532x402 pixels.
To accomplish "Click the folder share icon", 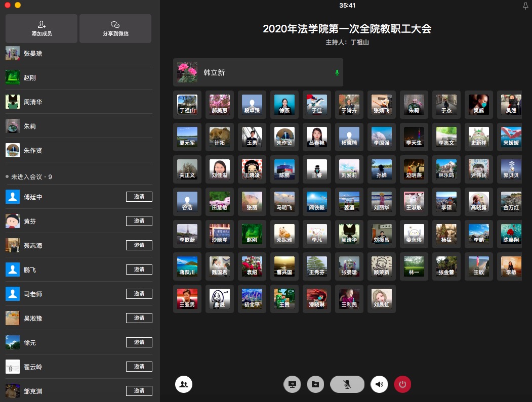I will [x=315, y=384].
